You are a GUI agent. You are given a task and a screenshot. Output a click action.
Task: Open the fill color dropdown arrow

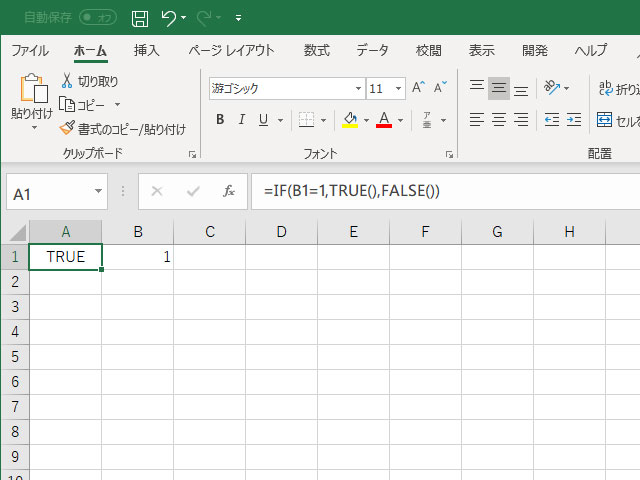tap(366, 120)
